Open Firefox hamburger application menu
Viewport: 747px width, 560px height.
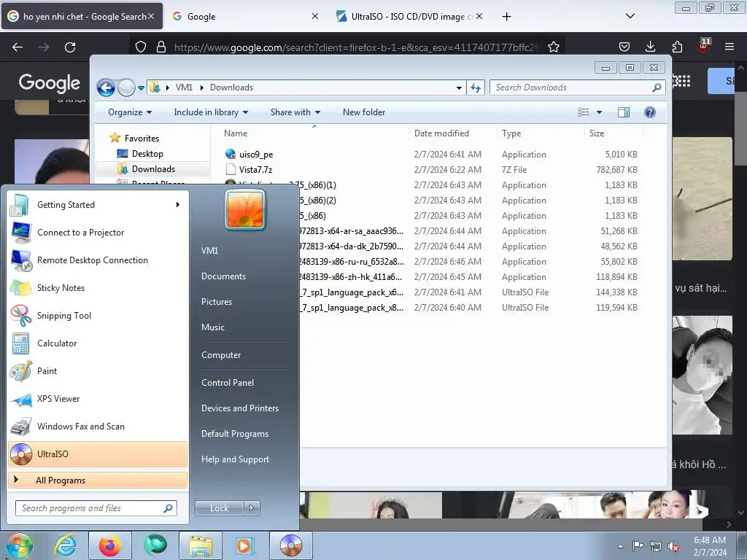pyautogui.click(x=729, y=47)
